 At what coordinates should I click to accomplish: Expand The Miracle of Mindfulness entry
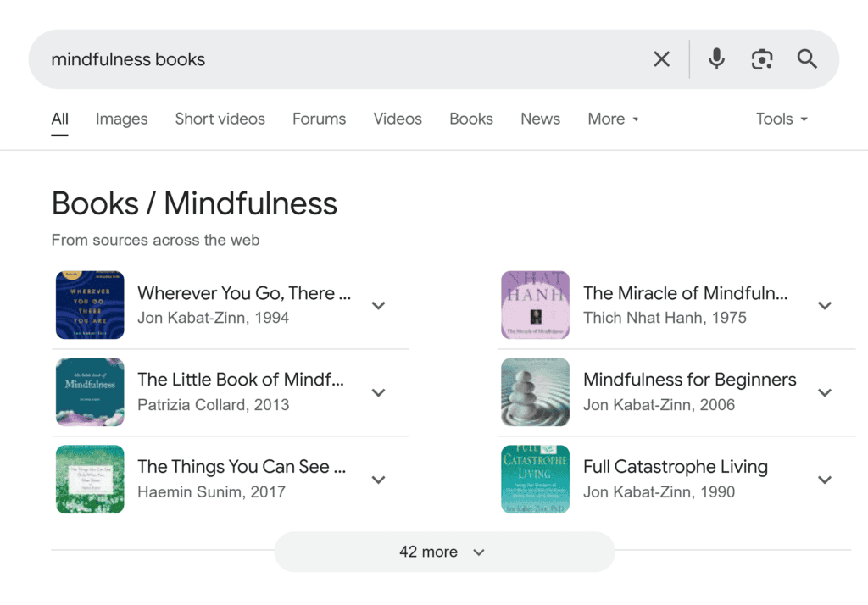(825, 305)
